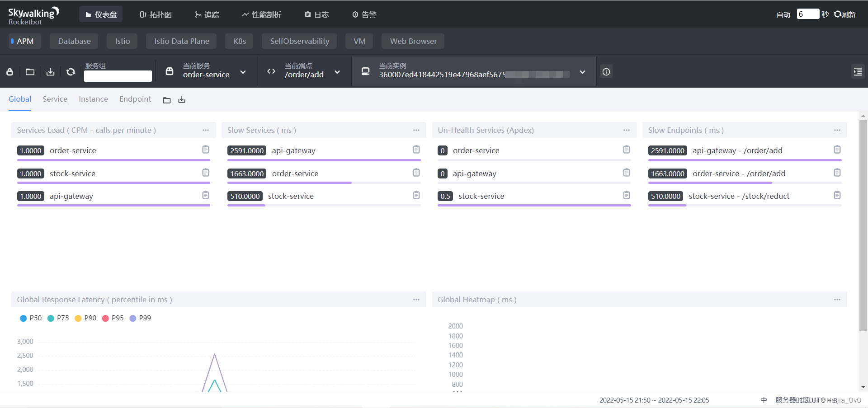Open the topology map menu item
This screenshot has height=408, width=868.
tap(156, 14)
